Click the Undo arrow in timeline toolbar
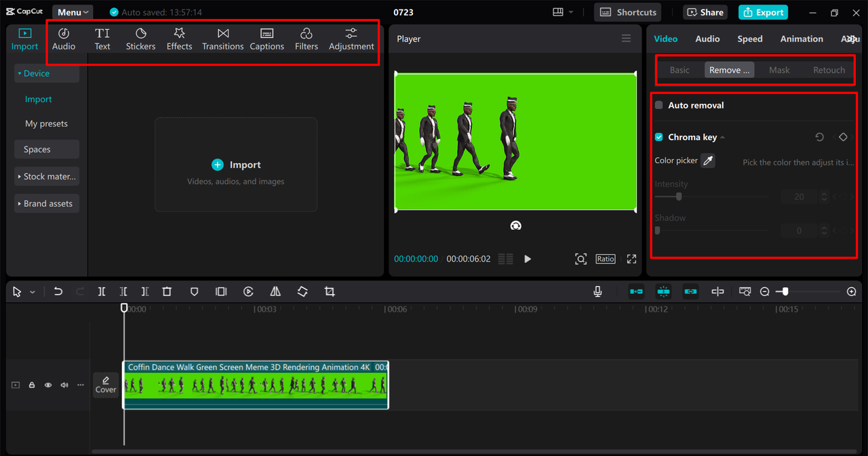 tap(58, 291)
